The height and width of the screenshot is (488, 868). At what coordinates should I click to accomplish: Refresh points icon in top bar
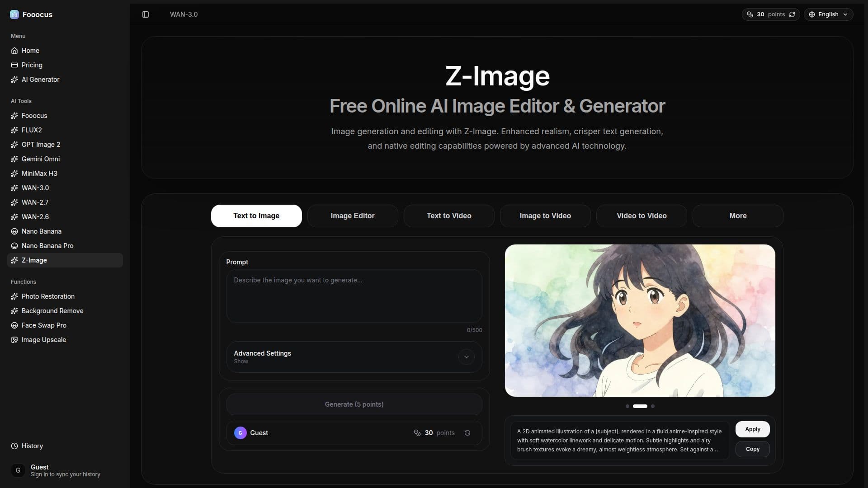click(x=792, y=14)
